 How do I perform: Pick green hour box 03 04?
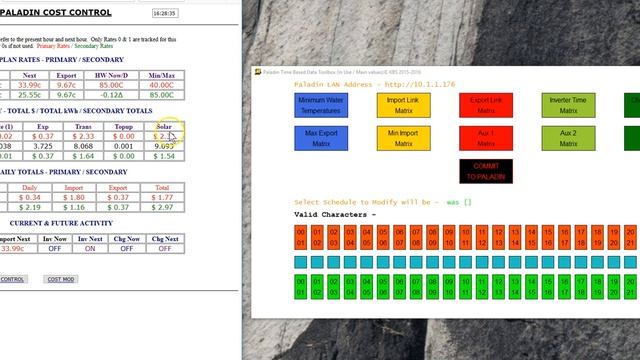(x=350, y=287)
